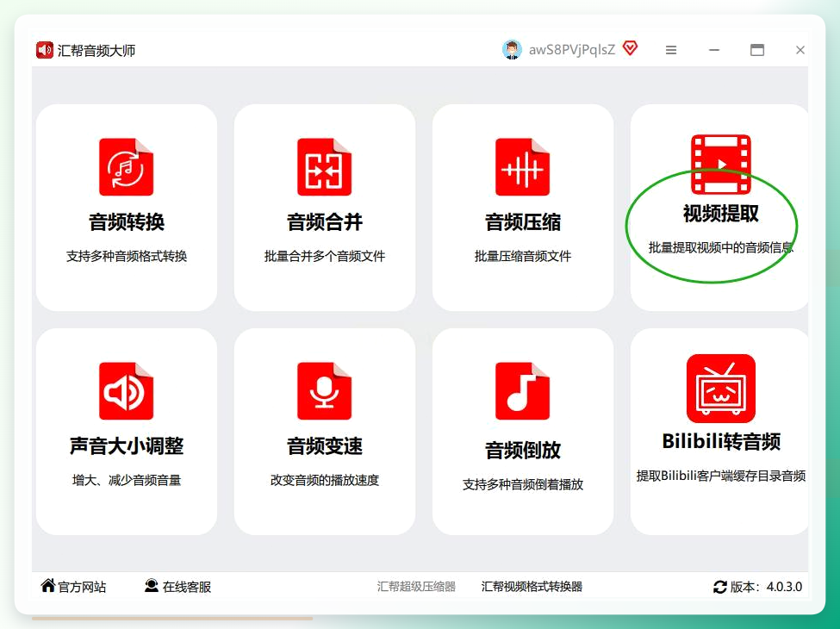Launch the Bilibili转音频 TV icon
The image size is (840, 629).
pos(721,389)
